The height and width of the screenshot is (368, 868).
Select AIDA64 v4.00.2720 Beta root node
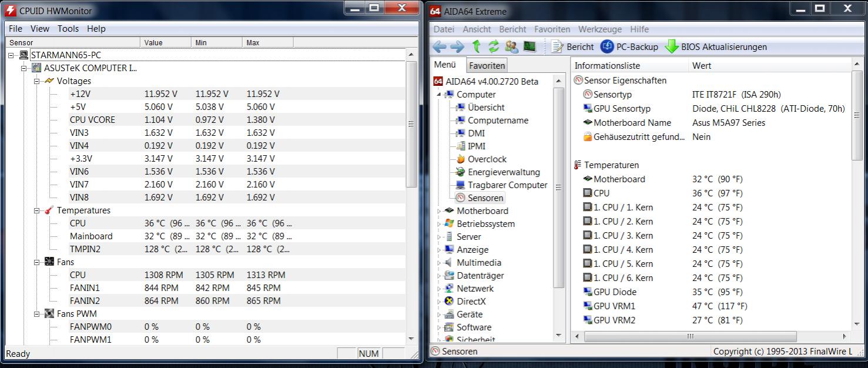(x=491, y=81)
